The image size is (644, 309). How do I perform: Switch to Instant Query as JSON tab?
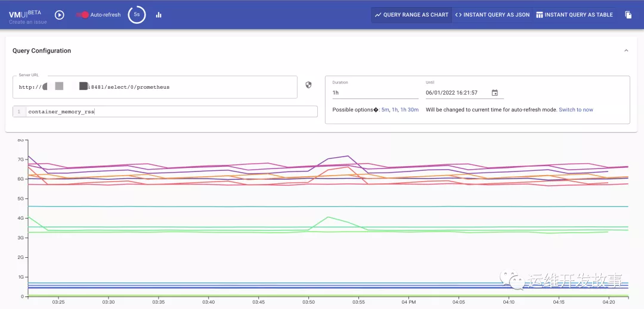point(492,15)
